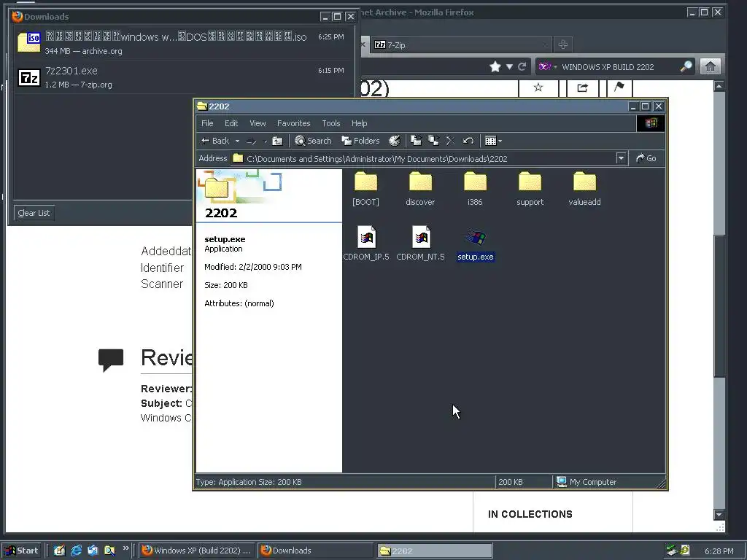Viewport: 747px width, 560px height.
Task: Switch to the 7-Zip Firefox tab
Action: click(x=460, y=44)
